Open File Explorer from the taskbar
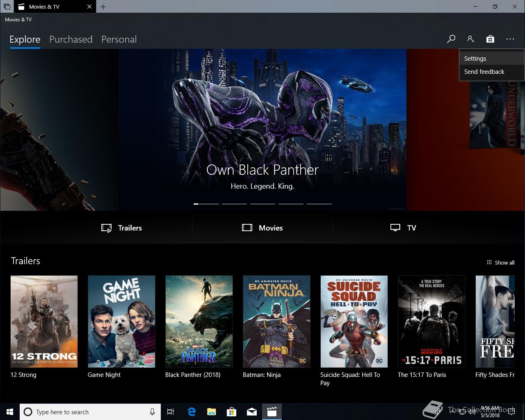Image resolution: width=525 pixels, height=420 pixels. tap(211, 412)
